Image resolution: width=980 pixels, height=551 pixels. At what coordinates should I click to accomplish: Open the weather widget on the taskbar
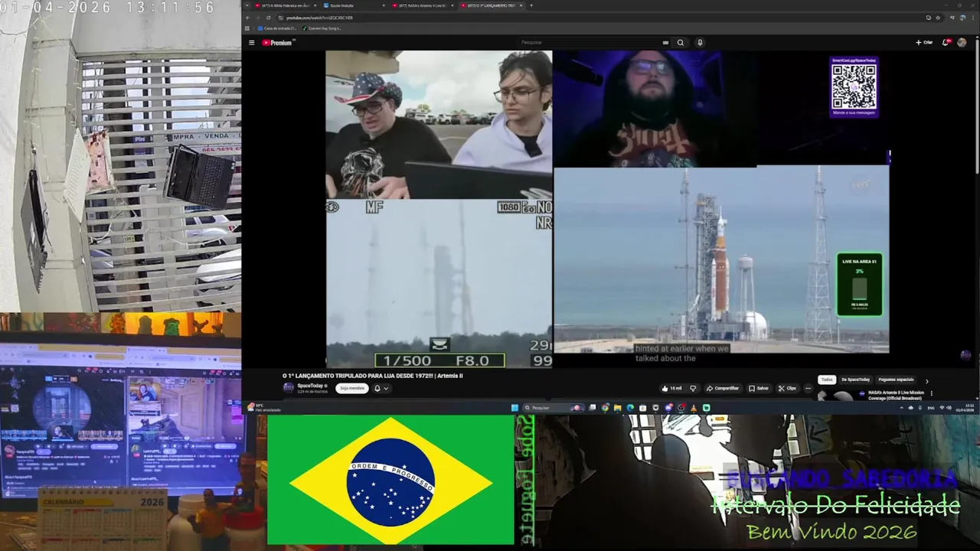[263, 408]
